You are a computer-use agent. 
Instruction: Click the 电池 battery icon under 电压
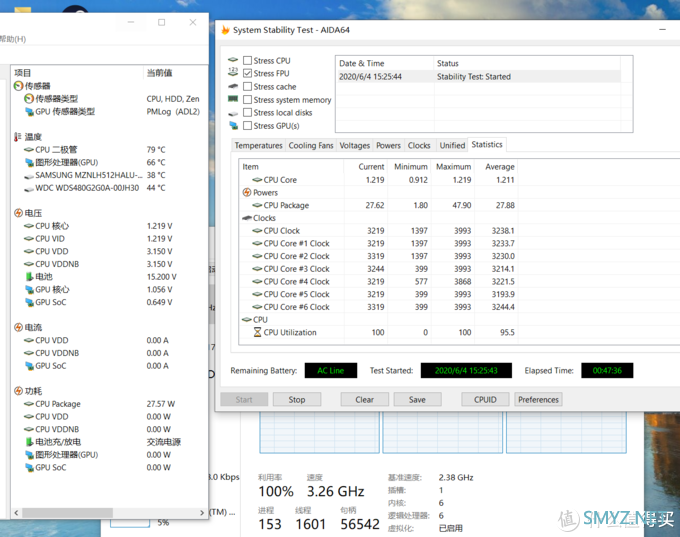tap(29, 276)
